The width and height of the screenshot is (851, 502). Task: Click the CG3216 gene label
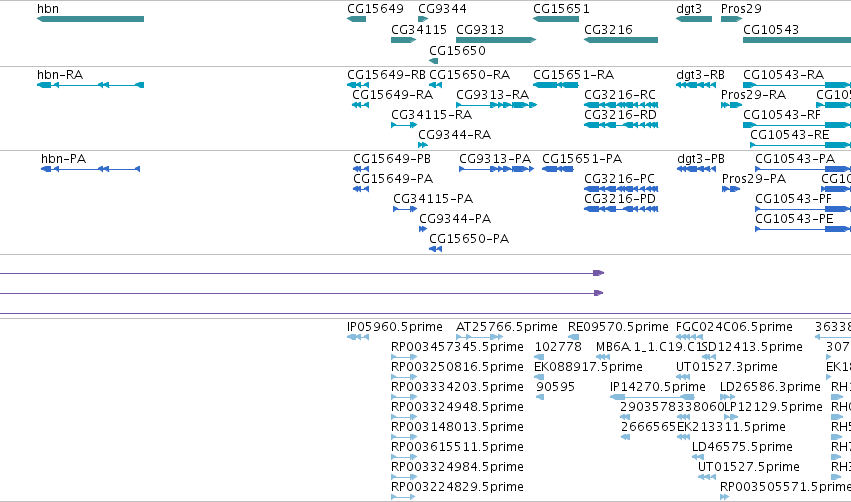(x=608, y=29)
